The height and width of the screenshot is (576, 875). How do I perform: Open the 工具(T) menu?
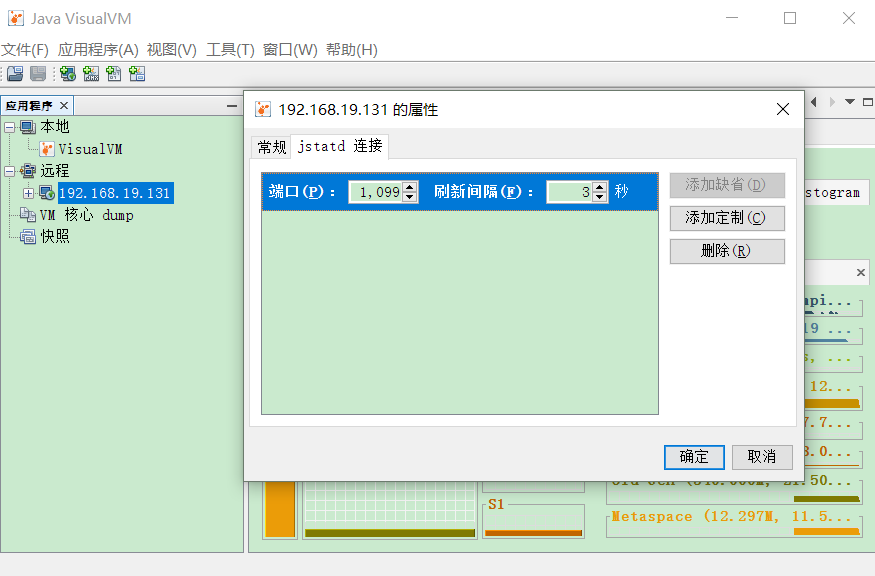coord(230,50)
